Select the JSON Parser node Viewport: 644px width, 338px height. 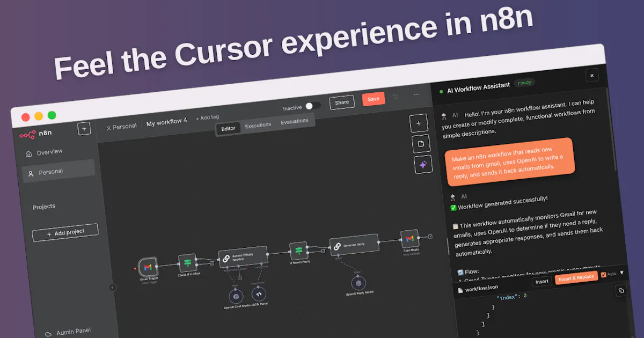(258, 293)
